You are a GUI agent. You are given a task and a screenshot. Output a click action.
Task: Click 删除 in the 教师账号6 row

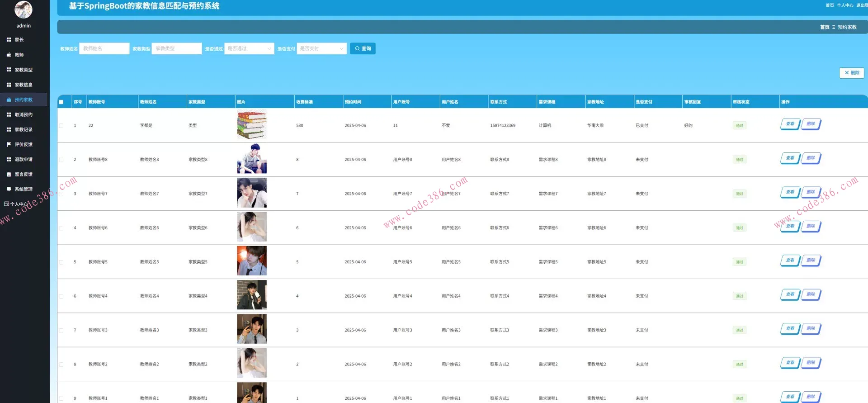pyautogui.click(x=811, y=226)
